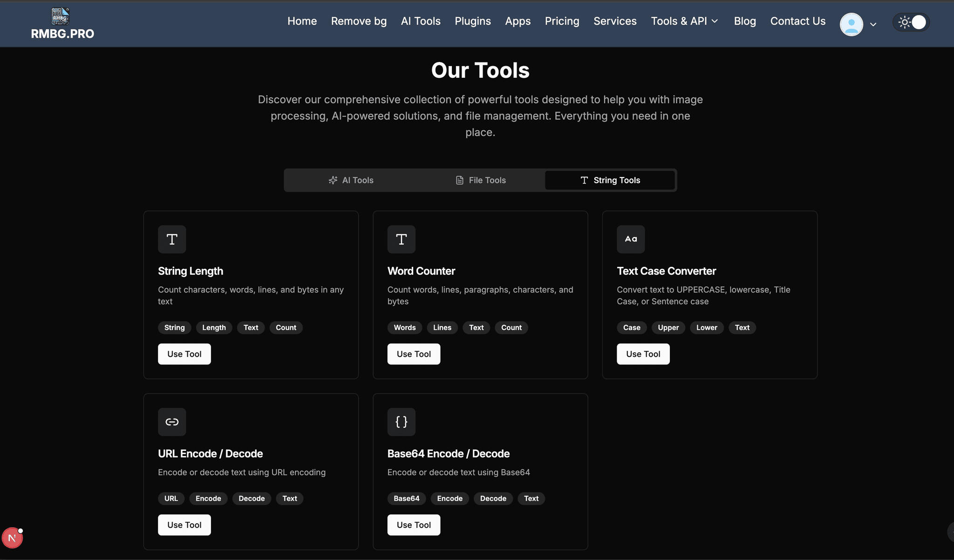
Task: Click Use Tool under Base64 Encode / Decode
Action: [413, 525]
